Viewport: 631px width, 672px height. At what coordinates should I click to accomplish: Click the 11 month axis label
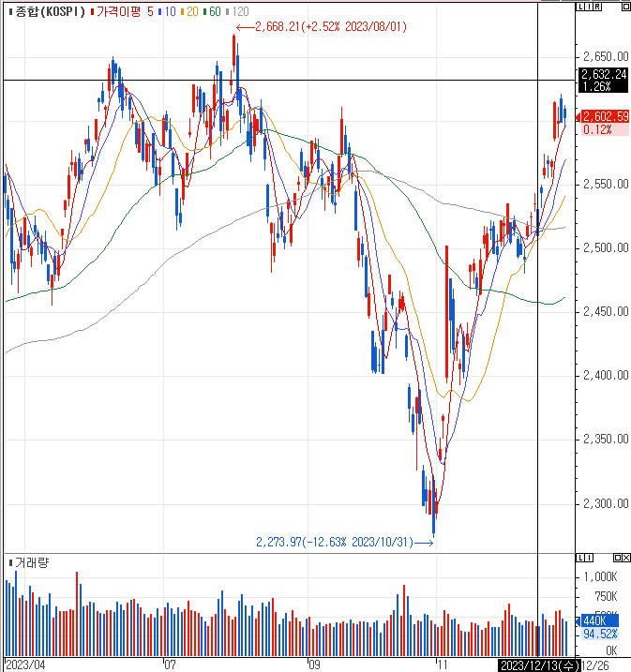click(x=442, y=665)
